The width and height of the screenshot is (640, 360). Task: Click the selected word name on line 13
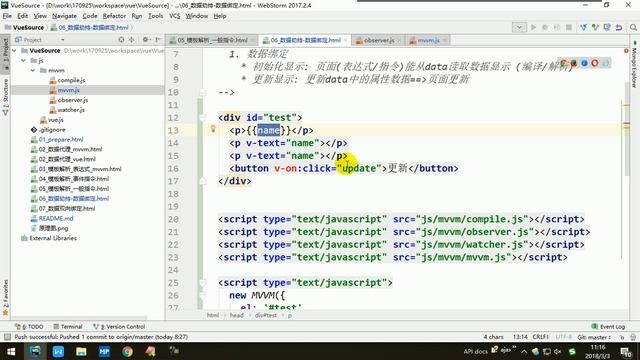pos(268,130)
